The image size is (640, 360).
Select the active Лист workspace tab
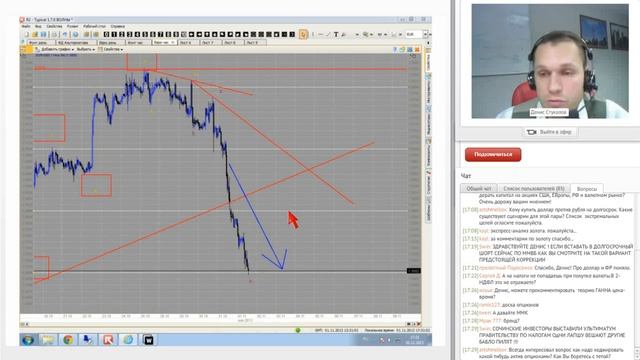[x=164, y=42]
